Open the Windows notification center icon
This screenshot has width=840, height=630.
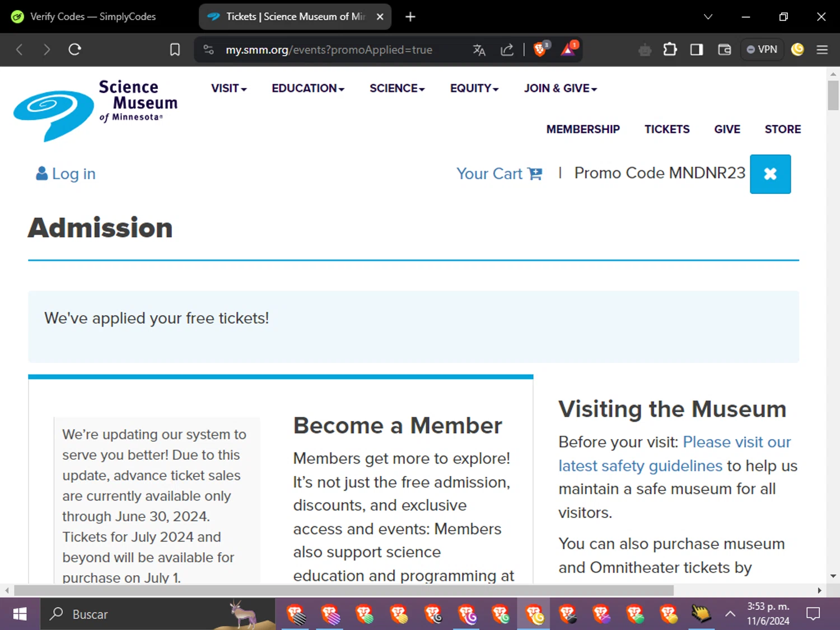pyautogui.click(x=813, y=614)
